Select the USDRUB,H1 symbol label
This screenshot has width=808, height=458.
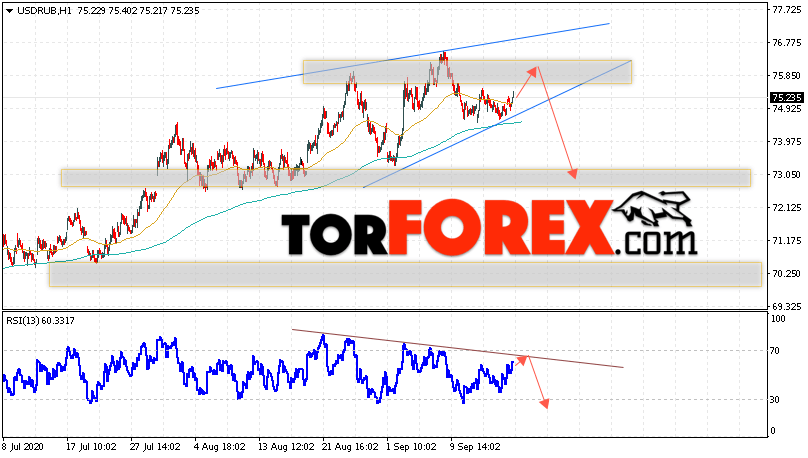click(44, 11)
